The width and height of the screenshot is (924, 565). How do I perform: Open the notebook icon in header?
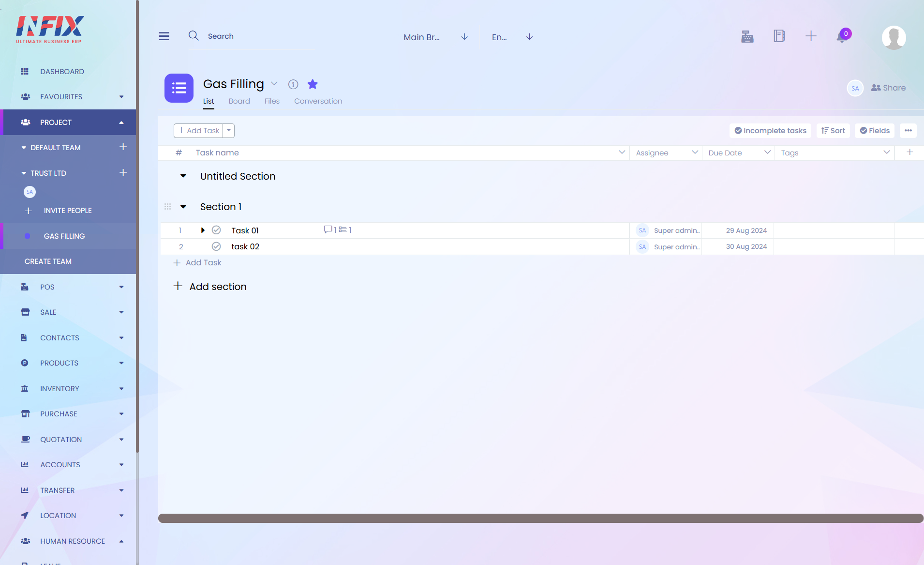779,36
